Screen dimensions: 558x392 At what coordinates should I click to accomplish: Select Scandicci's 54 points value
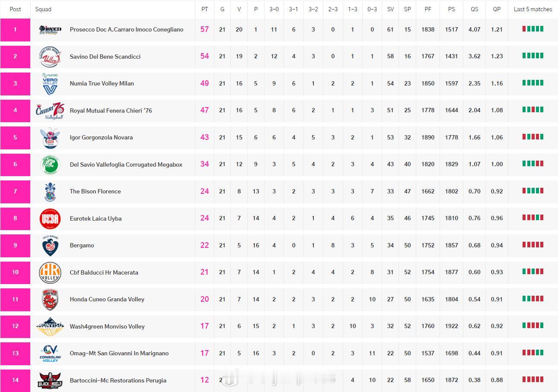[x=204, y=57]
